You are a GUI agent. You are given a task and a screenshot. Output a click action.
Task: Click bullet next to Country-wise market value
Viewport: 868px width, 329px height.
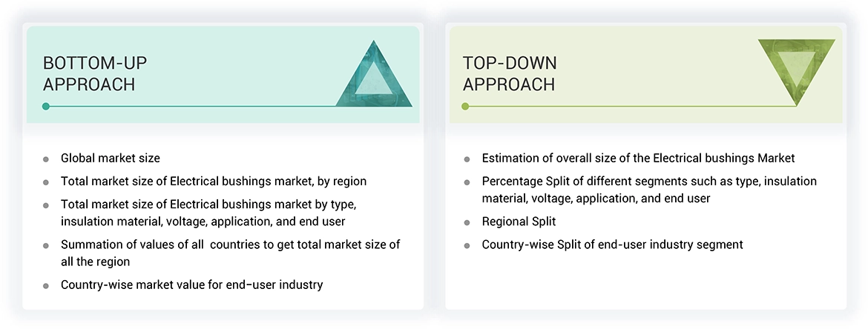pyautogui.click(x=46, y=285)
